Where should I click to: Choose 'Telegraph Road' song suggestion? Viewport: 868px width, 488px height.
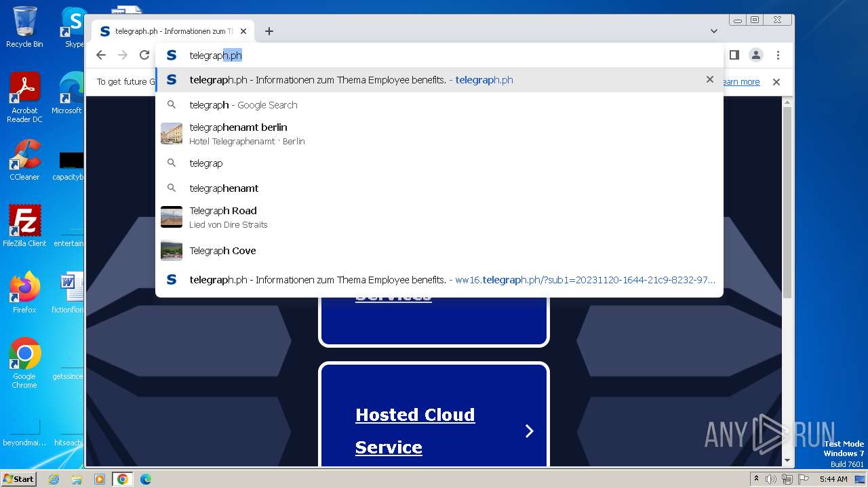(x=439, y=217)
